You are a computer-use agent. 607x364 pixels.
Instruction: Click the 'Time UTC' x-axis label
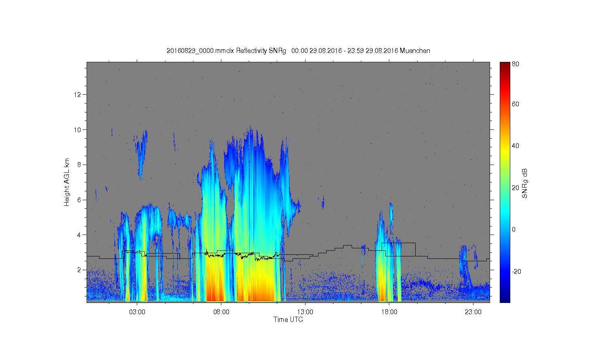[288, 320]
